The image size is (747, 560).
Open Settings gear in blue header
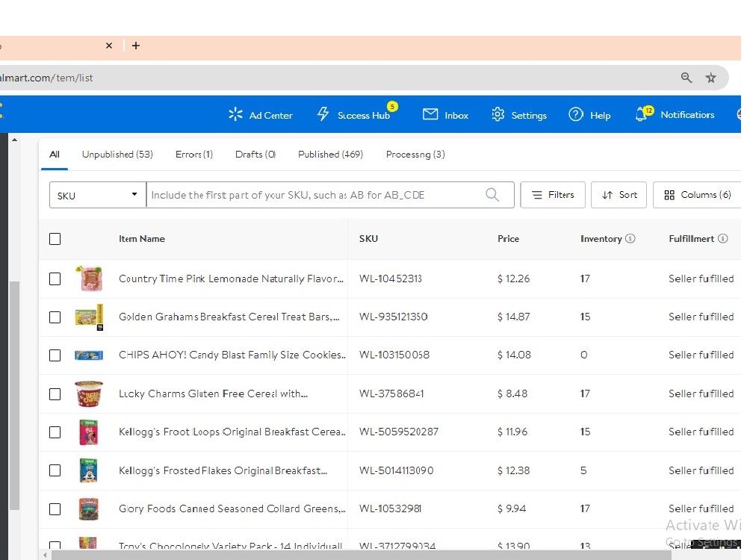click(x=498, y=114)
